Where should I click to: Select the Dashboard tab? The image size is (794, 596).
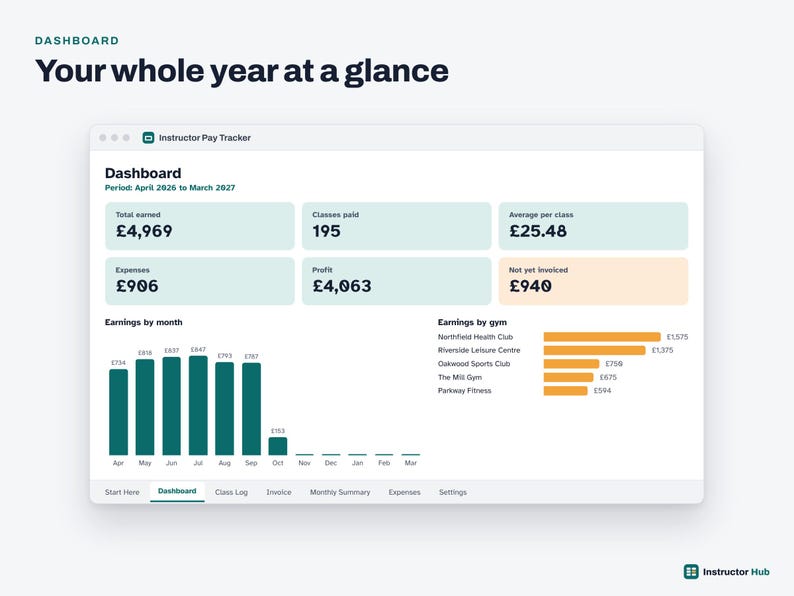pos(177,491)
